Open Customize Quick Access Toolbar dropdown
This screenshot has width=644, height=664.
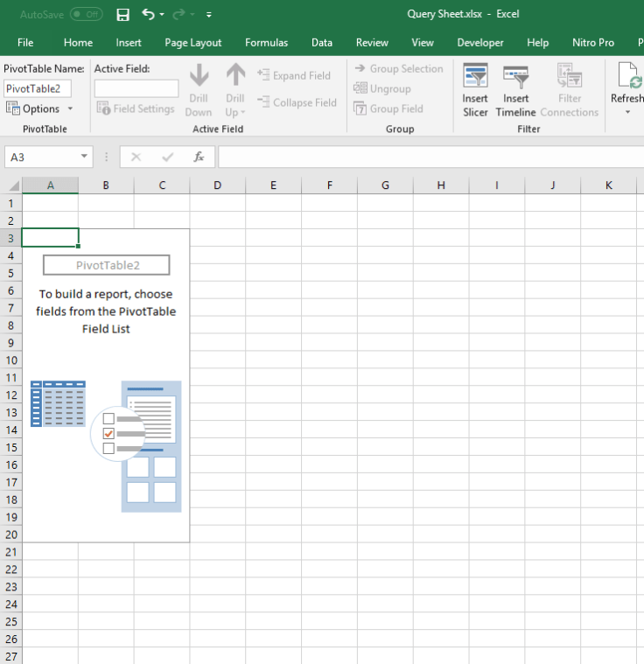coord(209,15)
